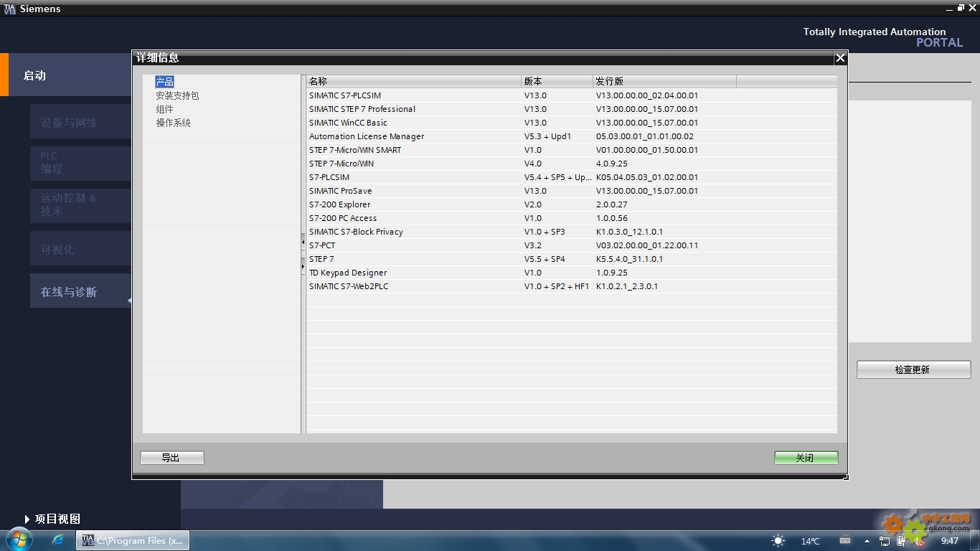This screenshot has height=551, width=980.
Task: Select the SIMATIC STEP 7 Professional row
Action: tap(572, 109)
